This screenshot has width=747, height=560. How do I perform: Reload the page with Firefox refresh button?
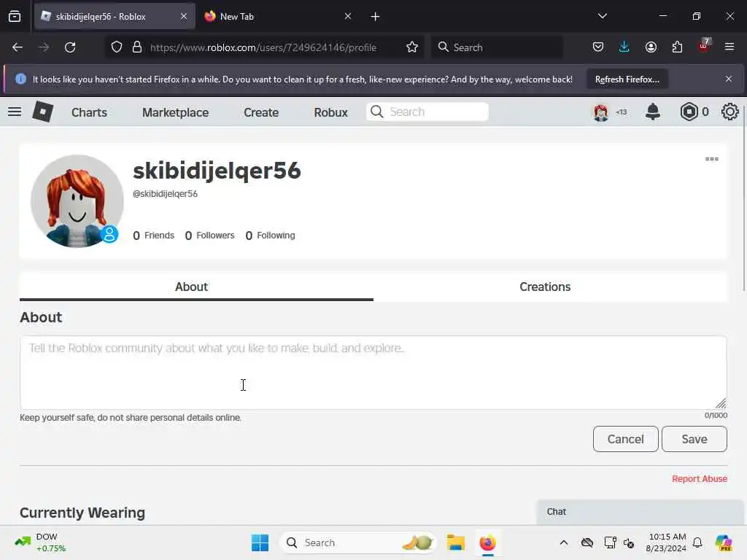pyautogui.click(x=70, y=47)
